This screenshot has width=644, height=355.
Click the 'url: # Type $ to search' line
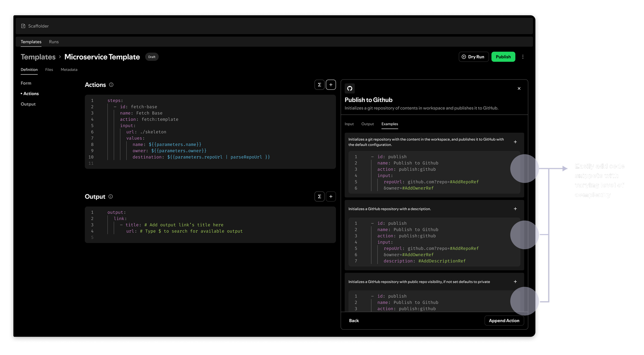coord(184,231)
